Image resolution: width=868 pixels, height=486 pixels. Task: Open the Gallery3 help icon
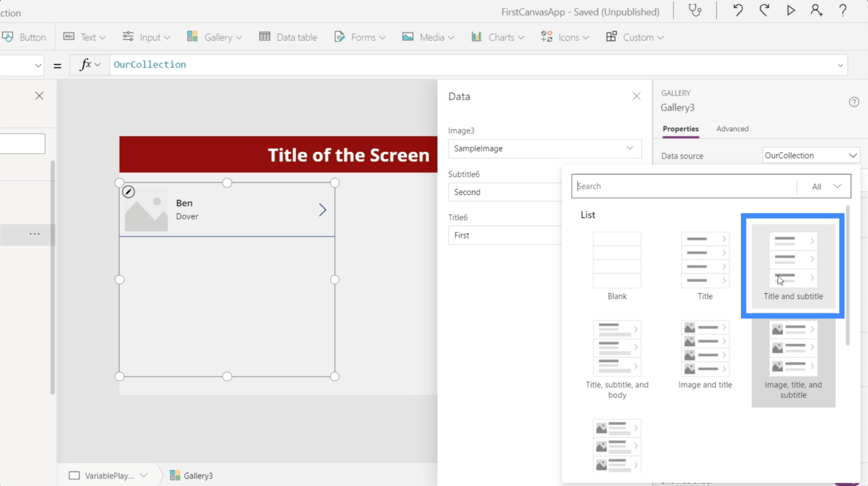(x=854, y=102)
